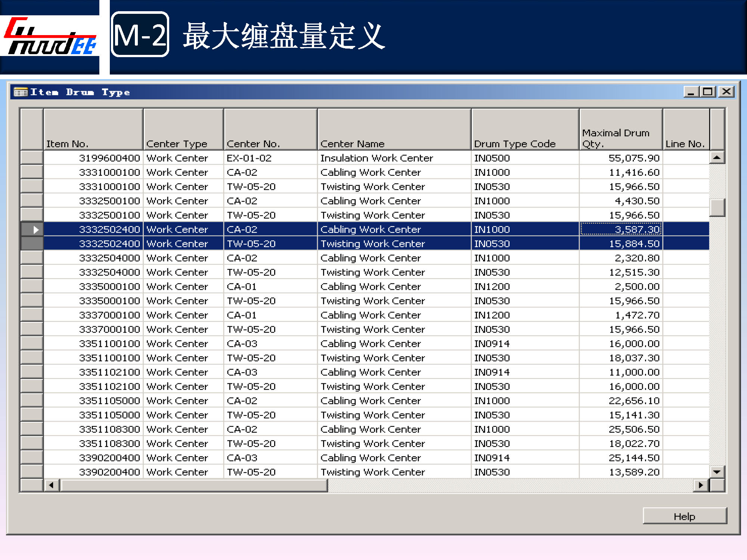Click the horizontal scrollbar left arrow
This screenshot has width=747, height=560.
52,485
